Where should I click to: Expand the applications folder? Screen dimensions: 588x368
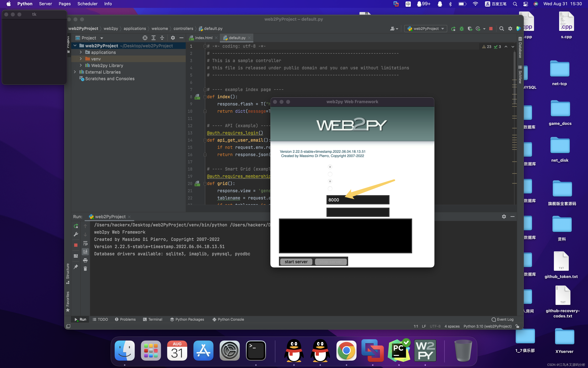click(x=81, y=52)
